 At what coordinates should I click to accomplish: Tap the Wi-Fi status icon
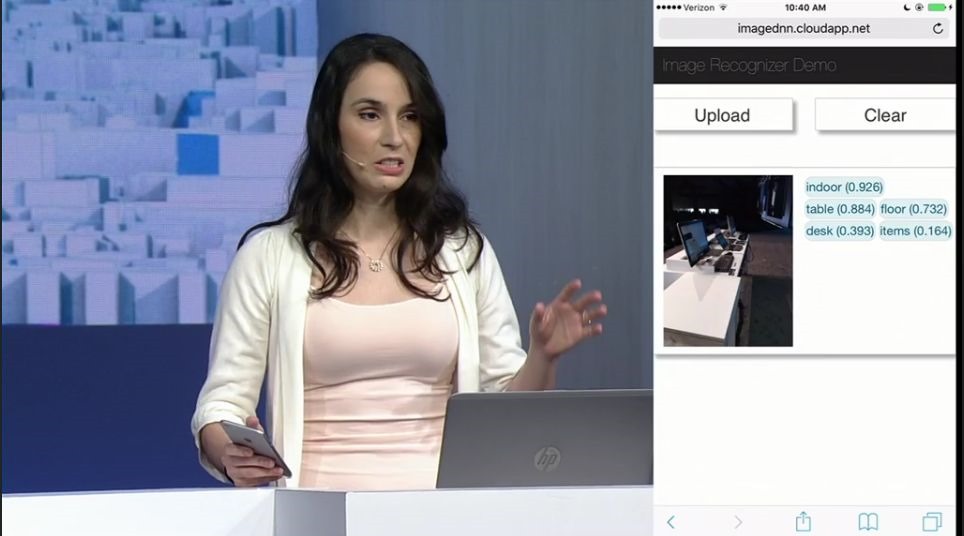(x=723, y=7)
